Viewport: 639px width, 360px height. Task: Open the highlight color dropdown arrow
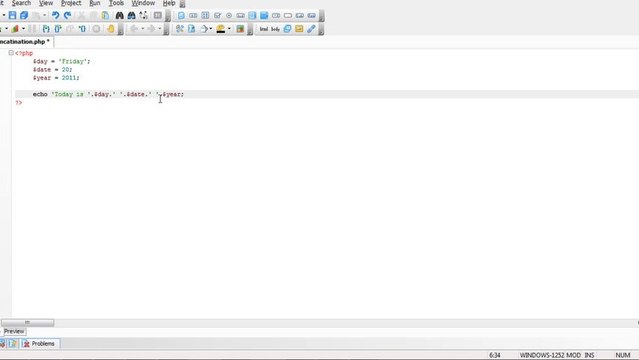tap(229, 29)
